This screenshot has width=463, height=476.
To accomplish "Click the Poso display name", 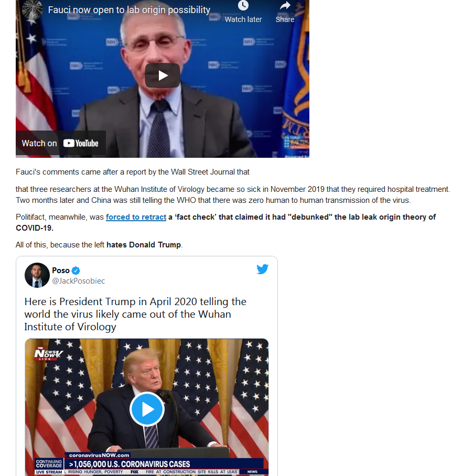I will (x=61, y=270).
